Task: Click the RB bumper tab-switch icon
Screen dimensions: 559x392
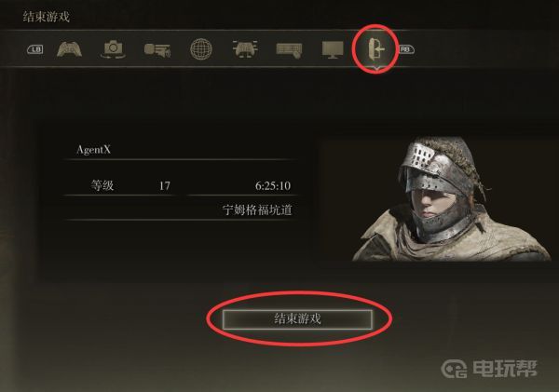Action: click(x=406, y=49)
